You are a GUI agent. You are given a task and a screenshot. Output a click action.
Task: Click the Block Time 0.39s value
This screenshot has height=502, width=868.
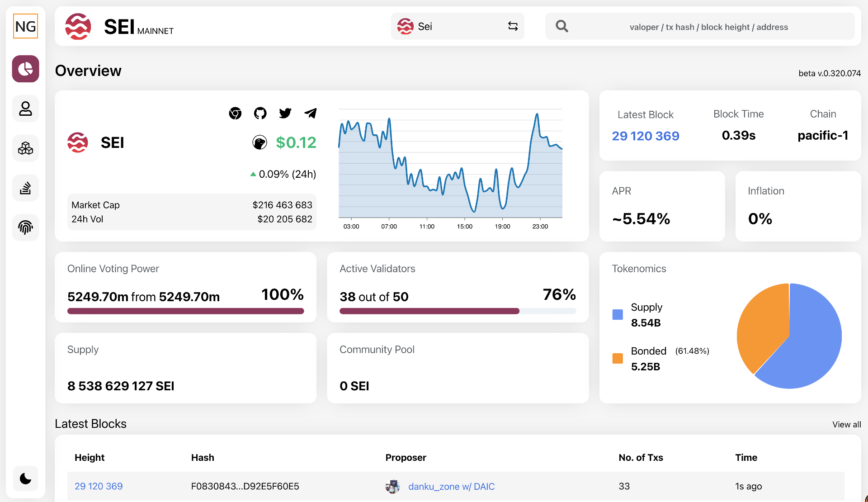click(738, 135)
